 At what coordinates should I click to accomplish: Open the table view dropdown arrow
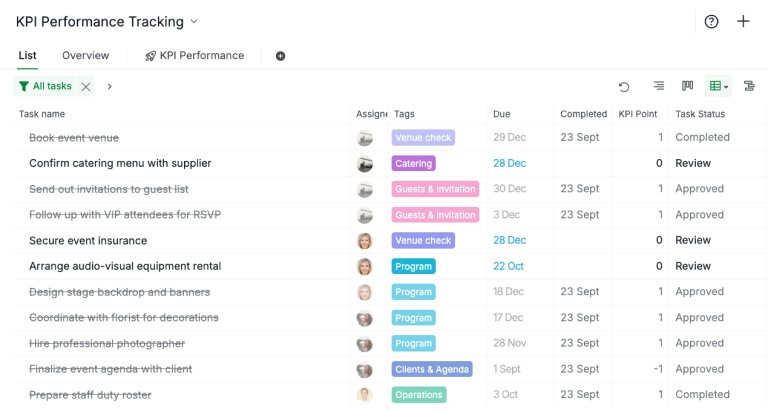(x=726, y=88)
